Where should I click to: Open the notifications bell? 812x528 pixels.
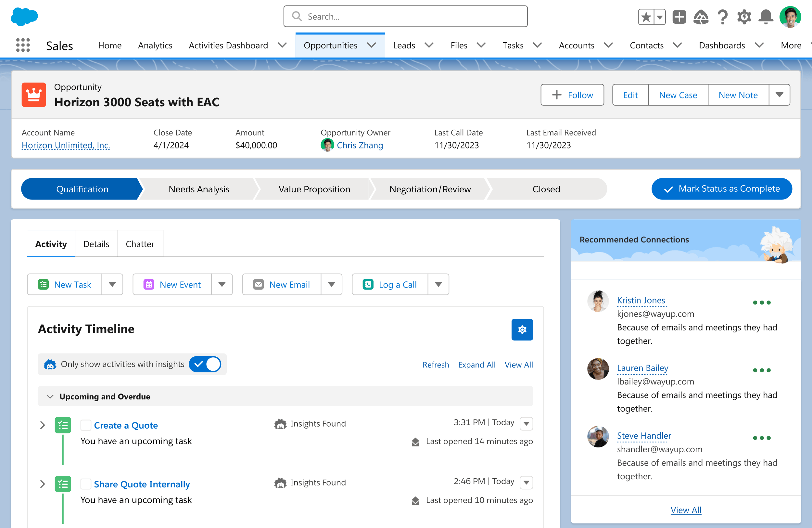[x=766, y=17]
